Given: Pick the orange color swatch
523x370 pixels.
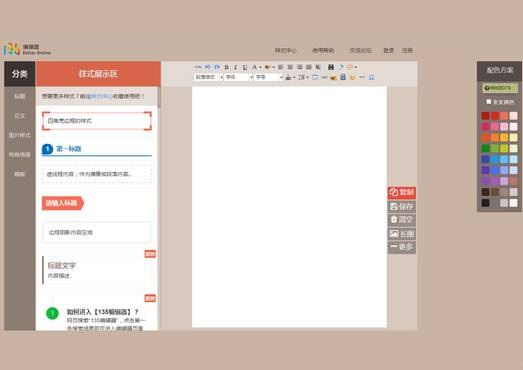Looking at the screenshot, I should tap(485, 137).
